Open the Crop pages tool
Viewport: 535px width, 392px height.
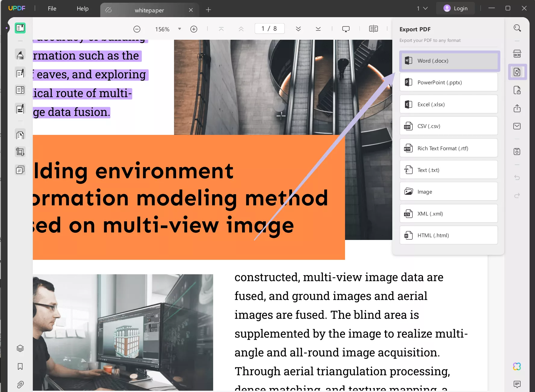[20, 152]
